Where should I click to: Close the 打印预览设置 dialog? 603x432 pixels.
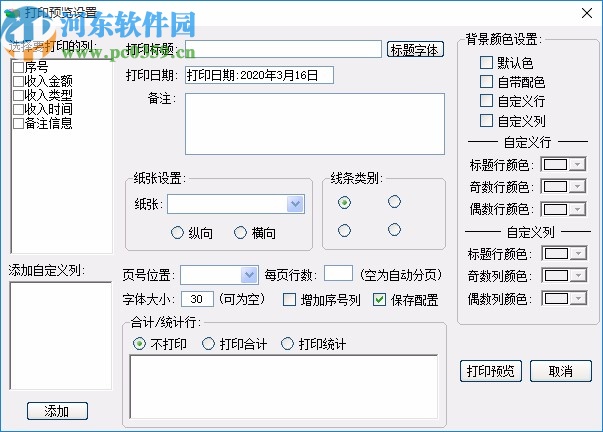[x=587, y=13]
